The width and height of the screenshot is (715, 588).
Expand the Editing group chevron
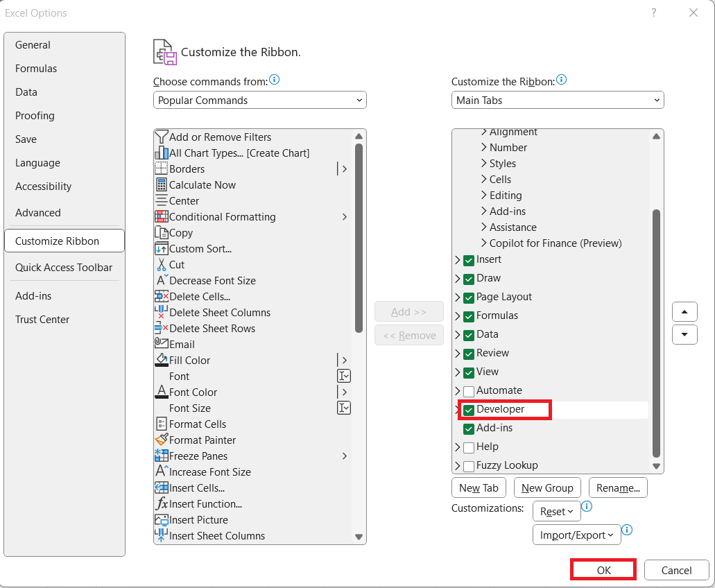click(484, 195)
